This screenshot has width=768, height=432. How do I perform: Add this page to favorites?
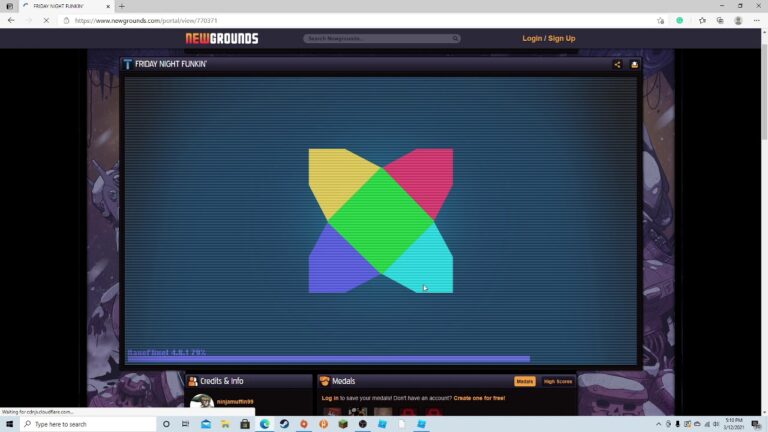pyautogui.click(x=661, y=20)
